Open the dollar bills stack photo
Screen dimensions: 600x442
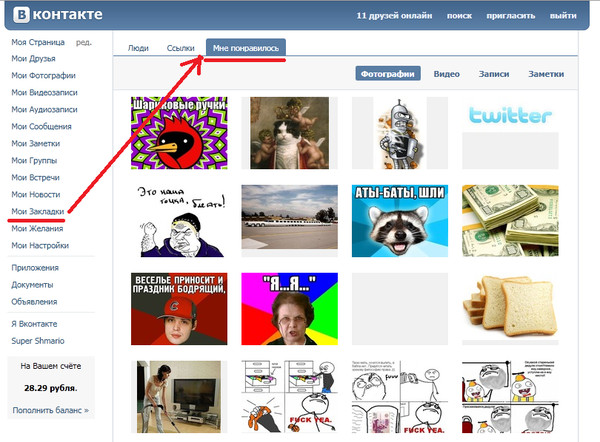510,221
